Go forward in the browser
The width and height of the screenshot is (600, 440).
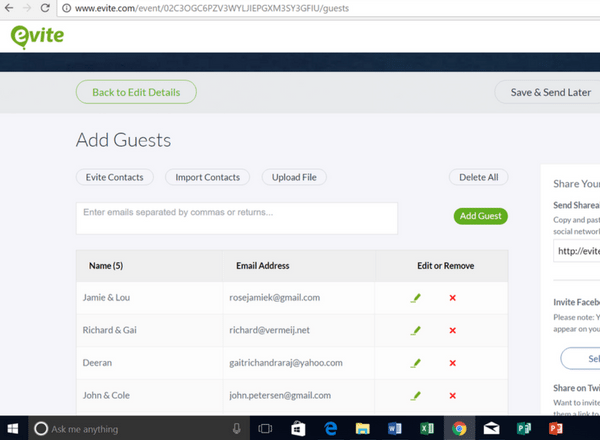click(27, 8)
